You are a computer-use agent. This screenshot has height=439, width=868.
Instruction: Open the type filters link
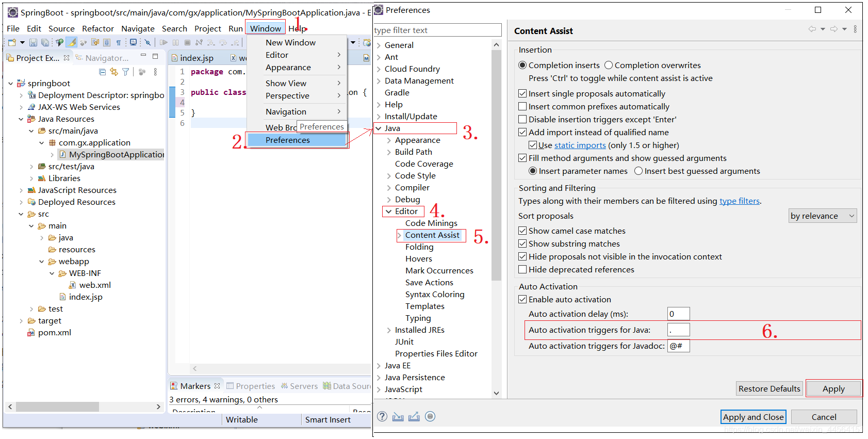[740, 201]
